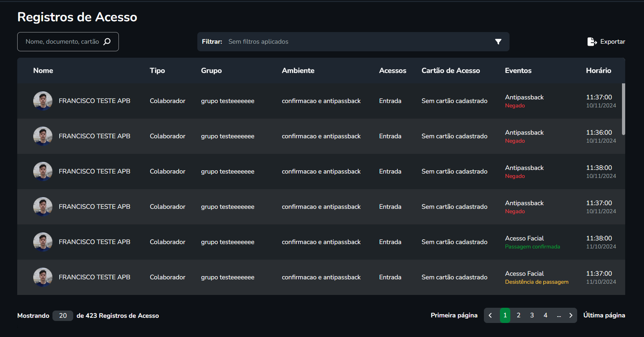Click the Exportar file icon
The image size is (644, 337).
click(592, 42)
